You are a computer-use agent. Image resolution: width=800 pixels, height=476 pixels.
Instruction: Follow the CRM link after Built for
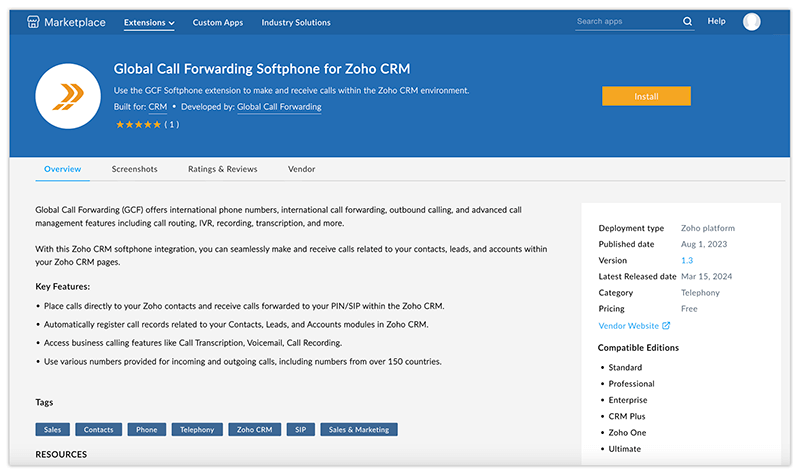pyautogui.click(x=158, y=107)
